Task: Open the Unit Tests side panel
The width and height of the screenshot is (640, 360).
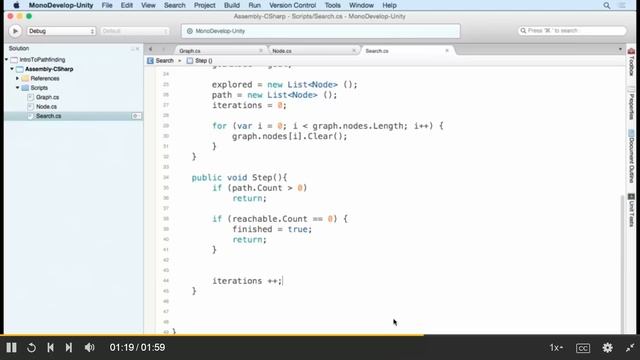Action: coord(631,211)
